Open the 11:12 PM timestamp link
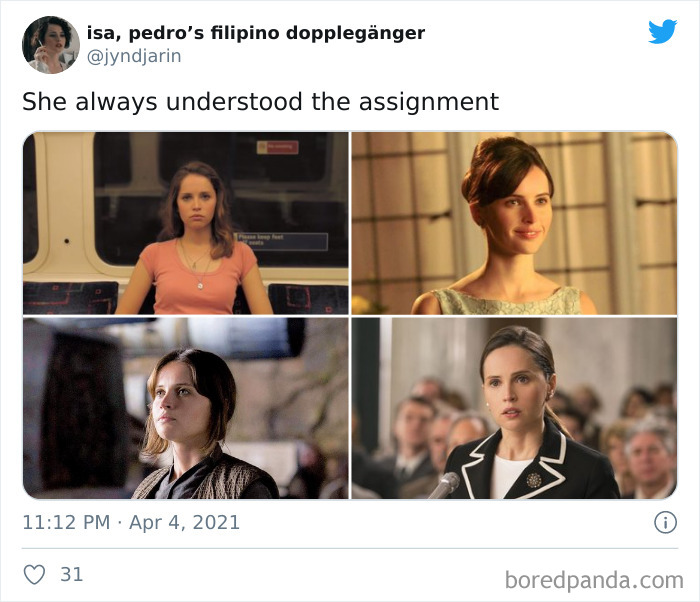Image resolution: width=700 pixels, height=602 pixels. pos(66,523)
